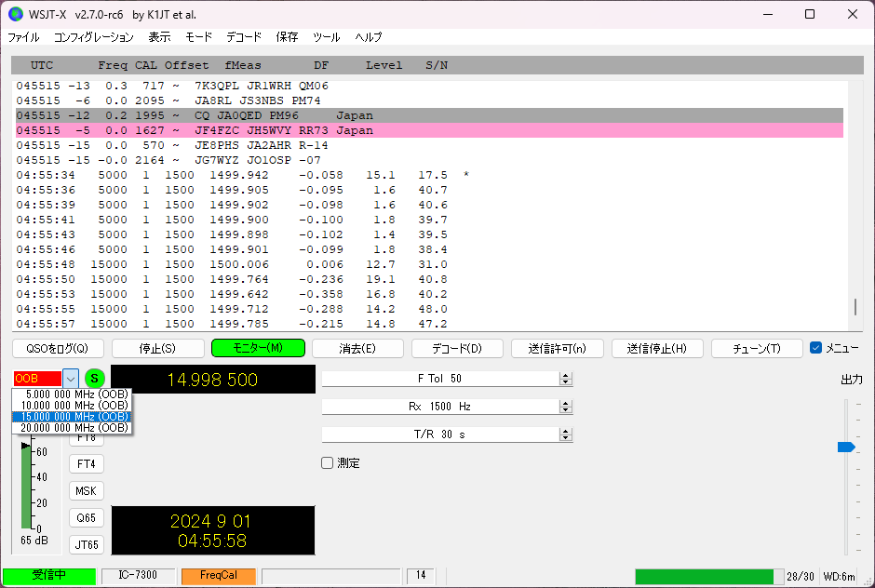The image size is (875, 588).
Task: Click the 04:55:34 measurement row
Action: click(x=429, y=175)
